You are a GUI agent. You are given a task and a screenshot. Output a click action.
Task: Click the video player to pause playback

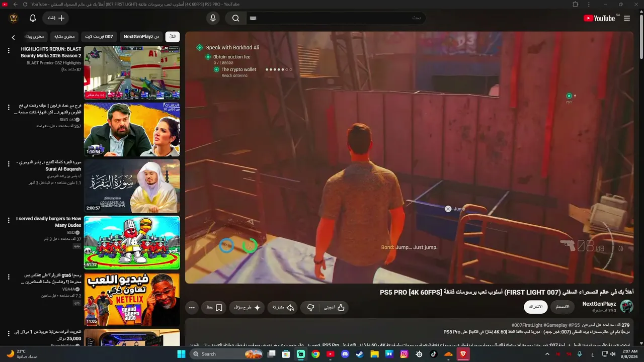(409, 157)
